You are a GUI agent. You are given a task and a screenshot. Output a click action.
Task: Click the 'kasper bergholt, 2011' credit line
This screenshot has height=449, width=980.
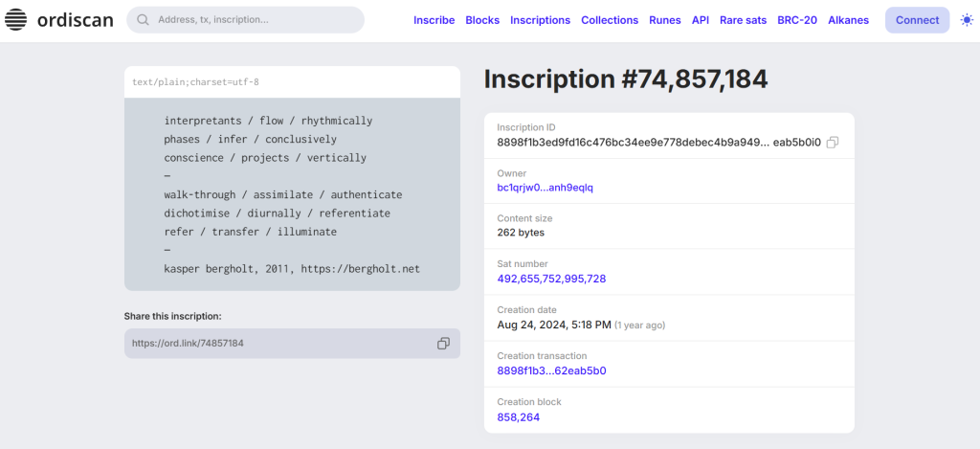point(292,269)
